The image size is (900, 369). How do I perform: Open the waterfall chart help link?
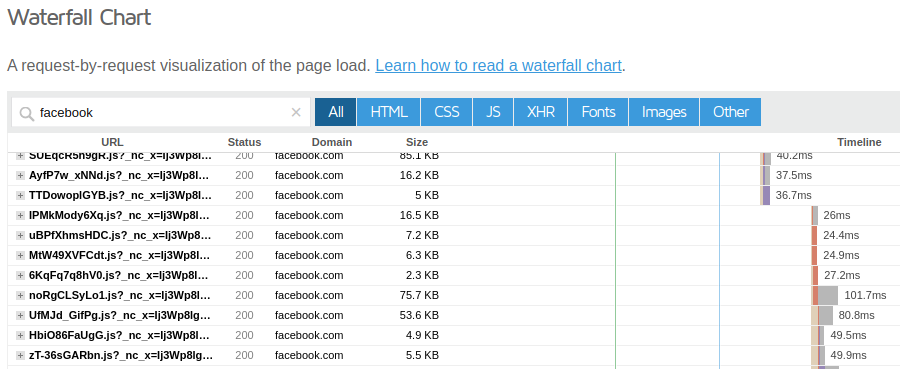(498, 65)
